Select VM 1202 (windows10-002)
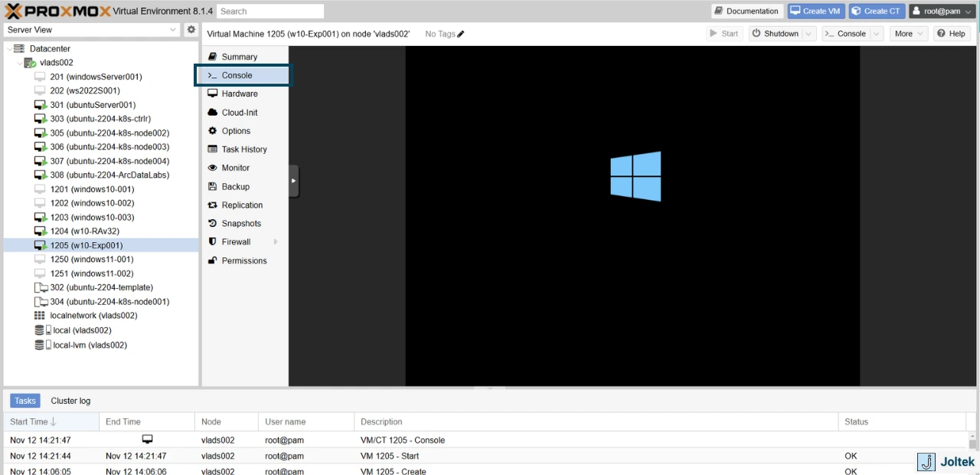 pos(92,203)
